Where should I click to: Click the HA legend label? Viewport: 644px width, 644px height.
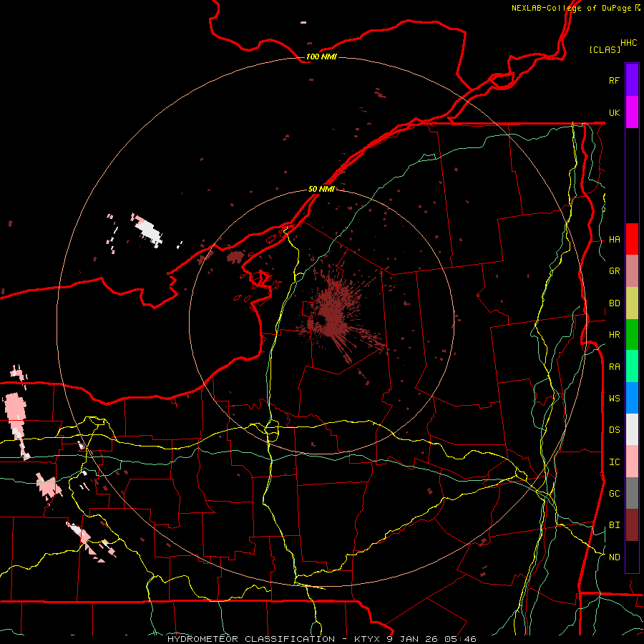point(614,240)
